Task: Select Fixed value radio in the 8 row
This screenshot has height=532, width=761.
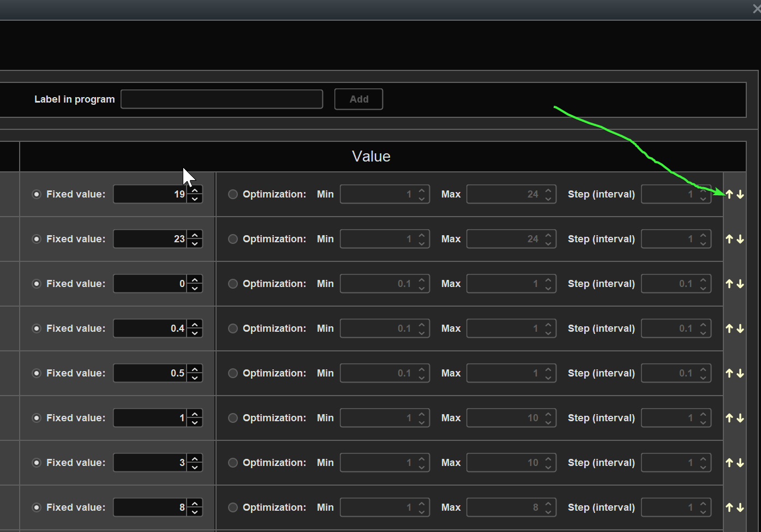Action: [x=37, y=507]
